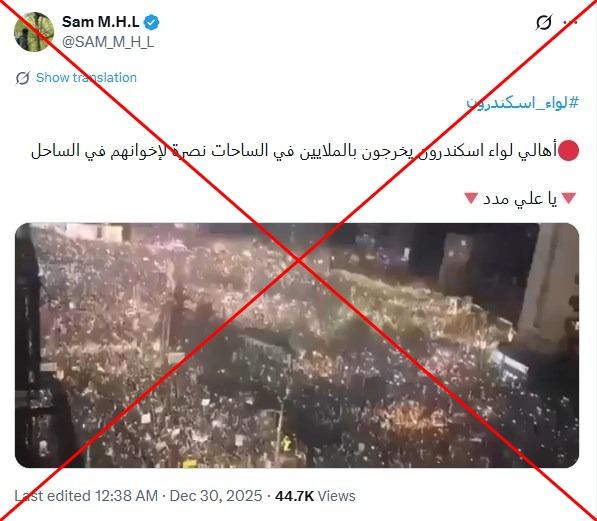
Task: Open the Last edited history link
Action: point(53,496)
